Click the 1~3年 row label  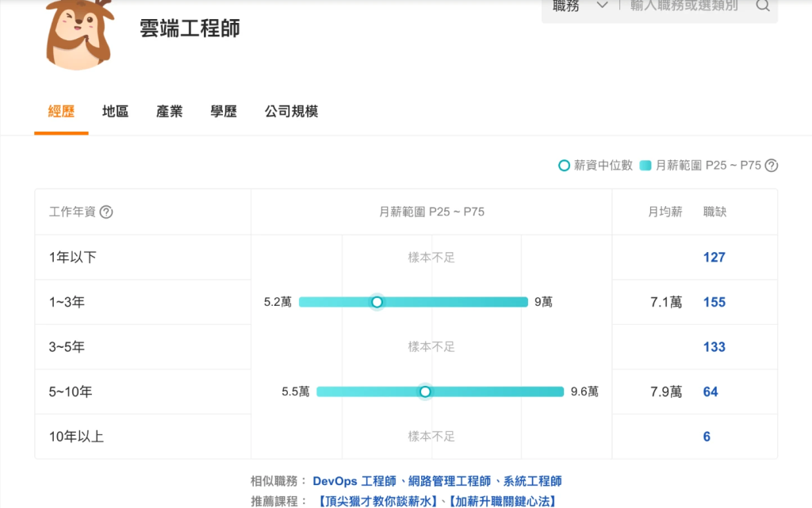coord(67,302)
